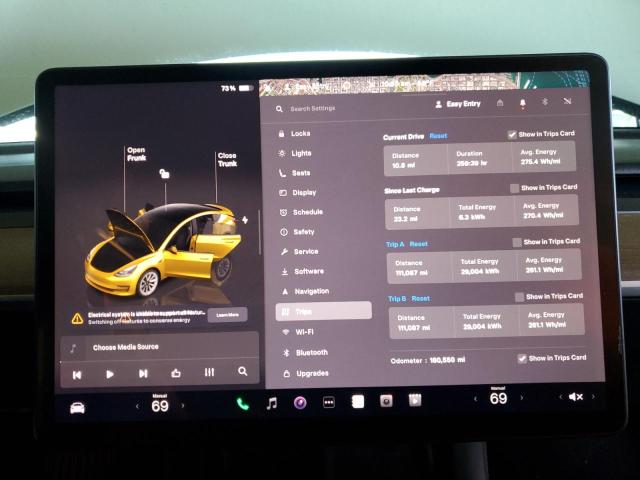
Task: Tap Close Trunk label
Action: [x=227, y=160]
